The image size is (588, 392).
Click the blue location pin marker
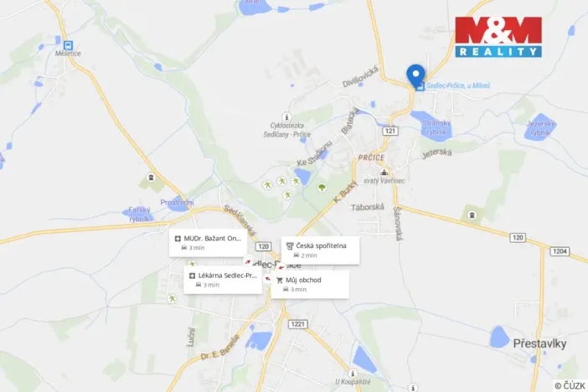point(415,75)
